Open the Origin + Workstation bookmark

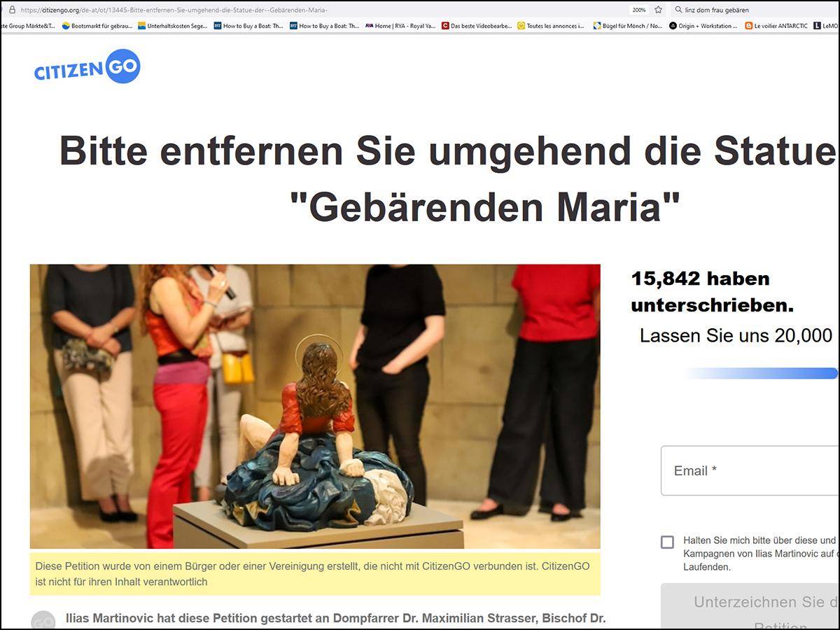pos(703,26)
